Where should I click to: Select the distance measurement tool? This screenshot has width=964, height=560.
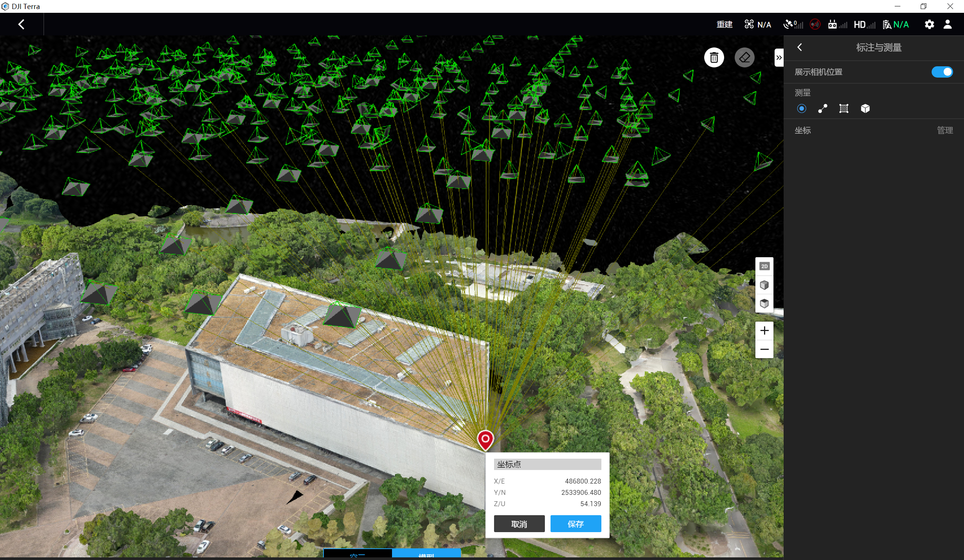click(822, 108)
